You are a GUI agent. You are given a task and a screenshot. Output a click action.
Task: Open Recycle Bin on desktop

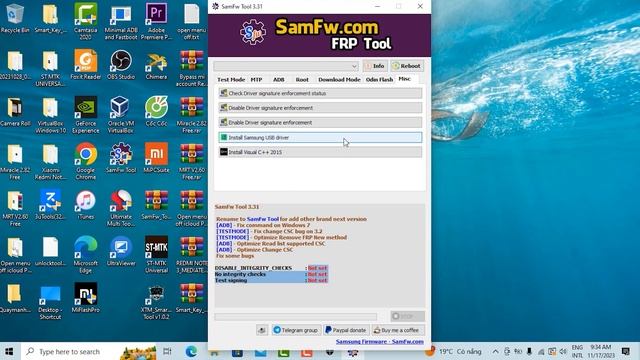pyautogui.click(x=15, y=18)
